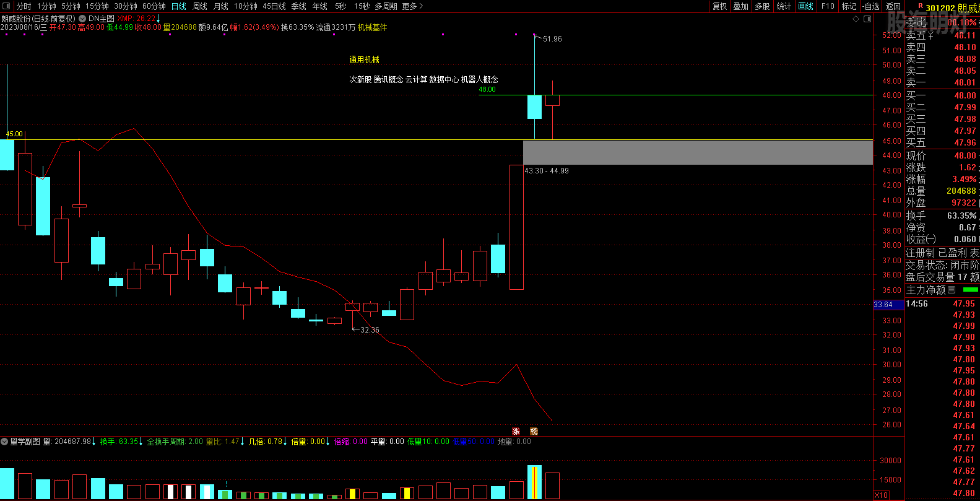Click the 标记 mark button
The height and width of the screenshot is (501, 980).
tap(849, 6)
